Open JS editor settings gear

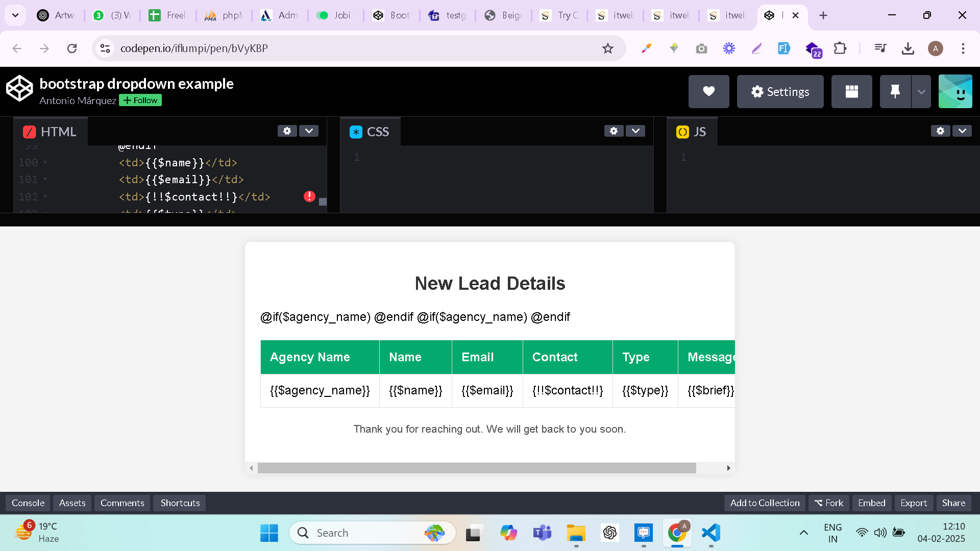point(940,131)
